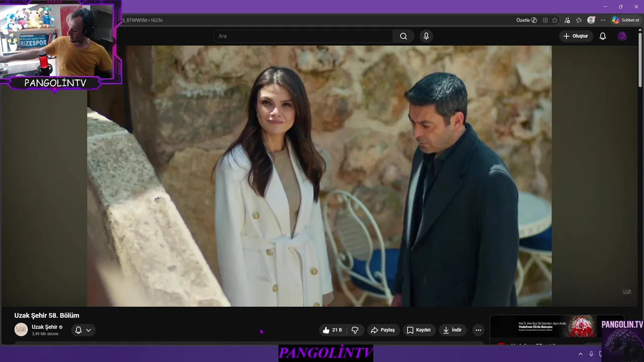Click into the Ara search field
The image size is (644, 362).
tap(303, 36)
